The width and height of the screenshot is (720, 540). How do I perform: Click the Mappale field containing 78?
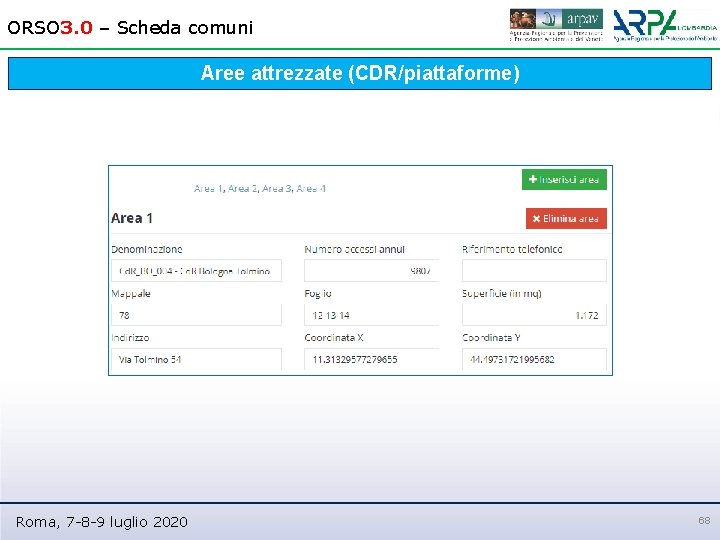[196, 315]
